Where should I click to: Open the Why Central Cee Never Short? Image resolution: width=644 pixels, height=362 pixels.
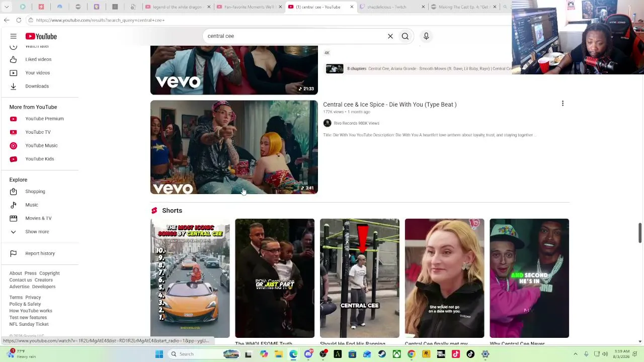(x=529, y=278)
